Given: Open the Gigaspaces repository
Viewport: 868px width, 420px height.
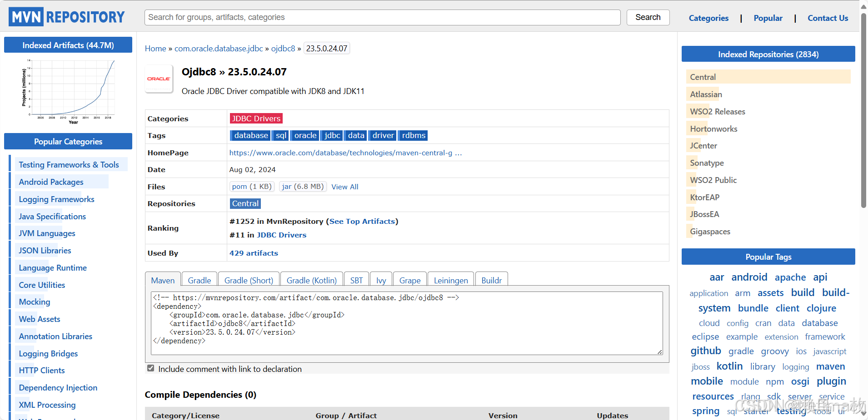Looking at the screenshot, I should pyautogui.click(x=710, y=232).
